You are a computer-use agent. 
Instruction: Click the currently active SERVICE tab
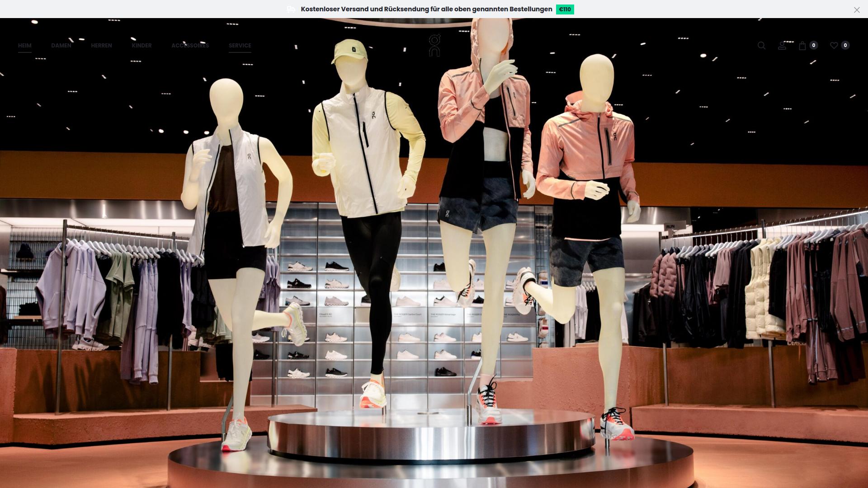240,46
